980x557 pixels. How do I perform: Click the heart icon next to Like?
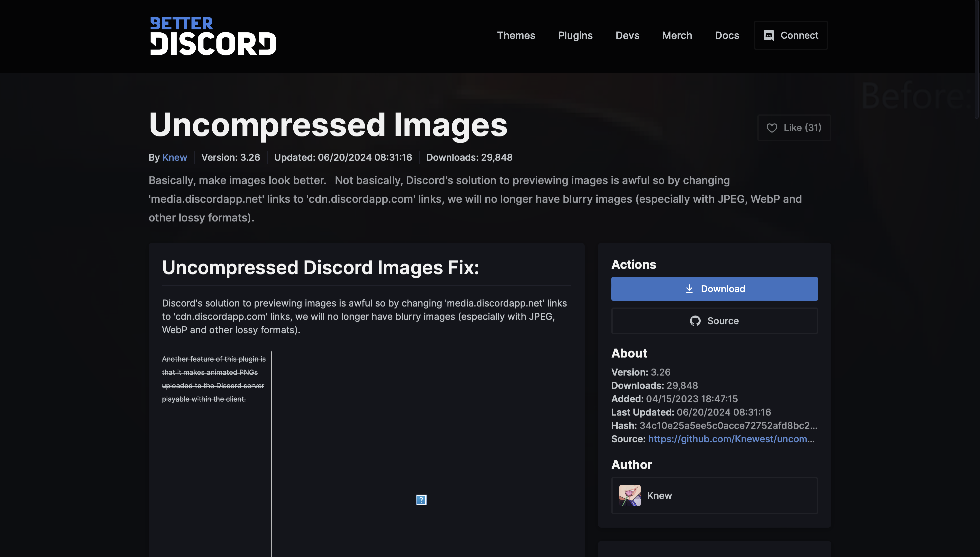click(x=772, y=128)
